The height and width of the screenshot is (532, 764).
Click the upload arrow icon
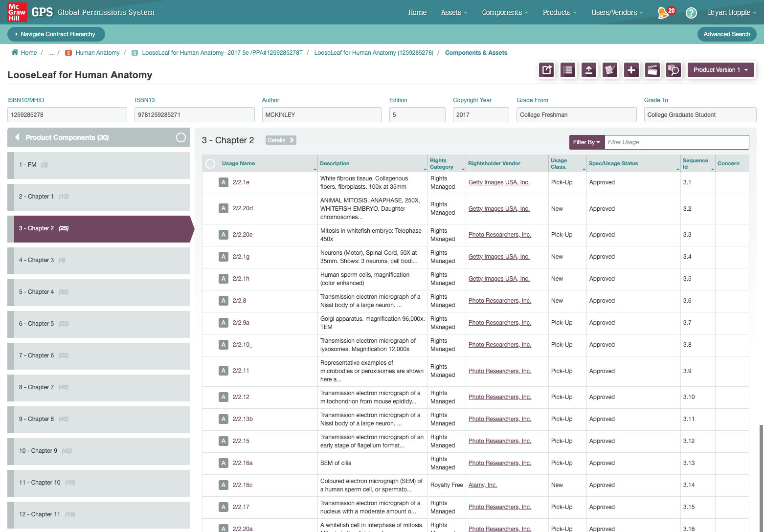pos(589,70)
